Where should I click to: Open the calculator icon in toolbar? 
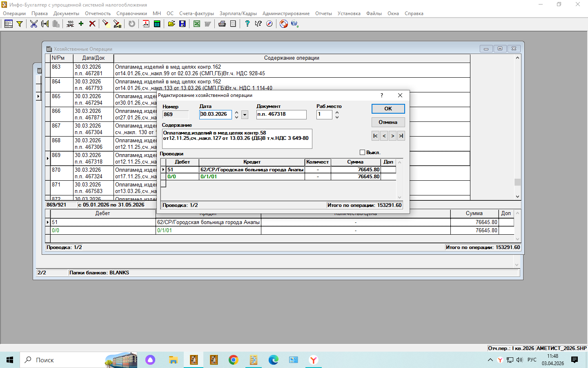[157, 24]
